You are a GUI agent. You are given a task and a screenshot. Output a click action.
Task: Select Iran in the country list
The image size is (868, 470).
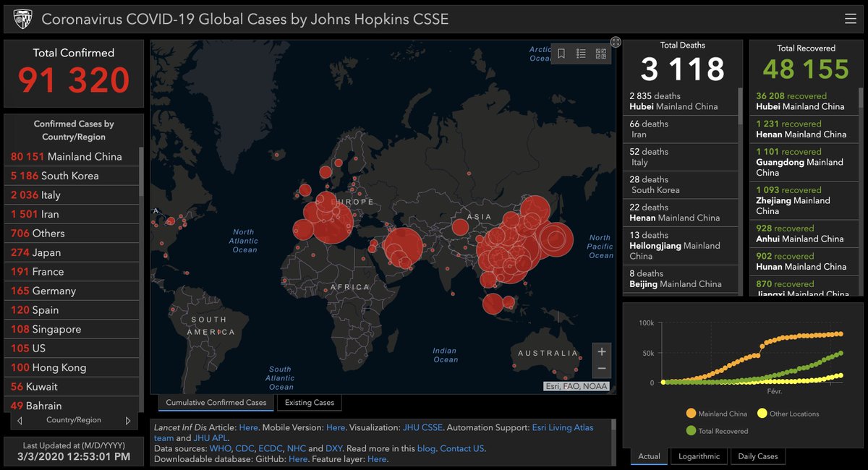[x=72, y=214]
